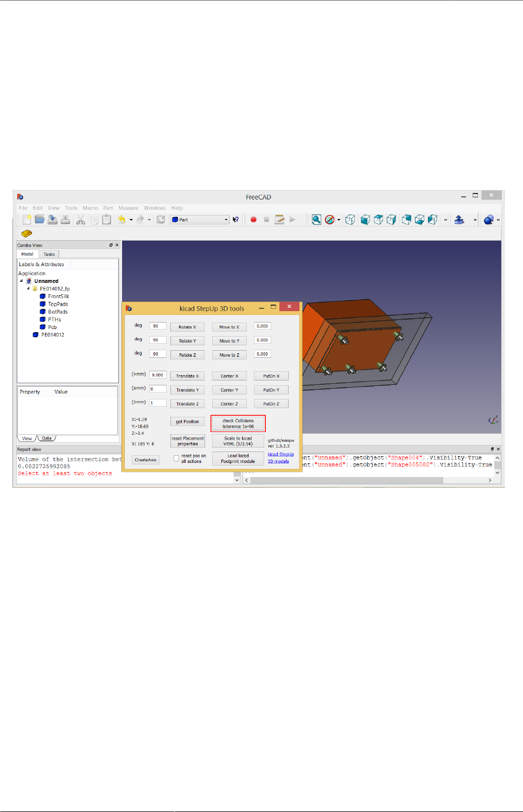Click the Copy toolbar icon

94,220
